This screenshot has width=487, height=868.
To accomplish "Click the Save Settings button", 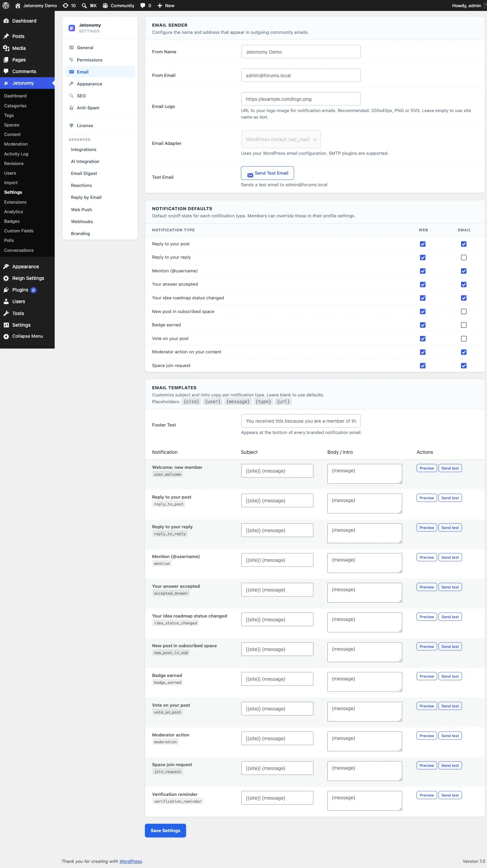I will tap(165, 830).
